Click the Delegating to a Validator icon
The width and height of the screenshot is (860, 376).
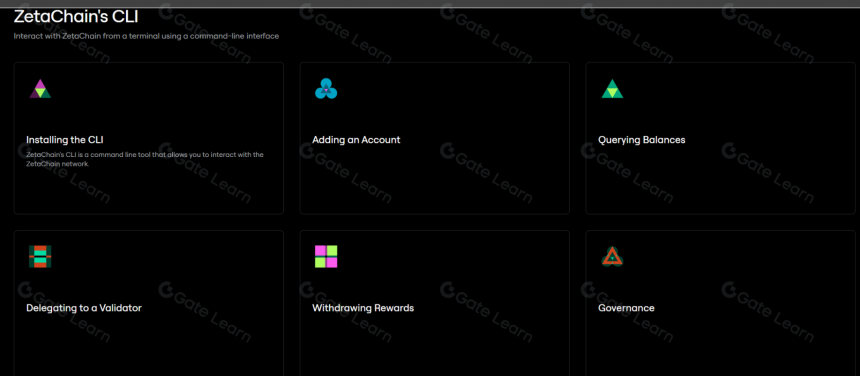(x=40, y=257)
